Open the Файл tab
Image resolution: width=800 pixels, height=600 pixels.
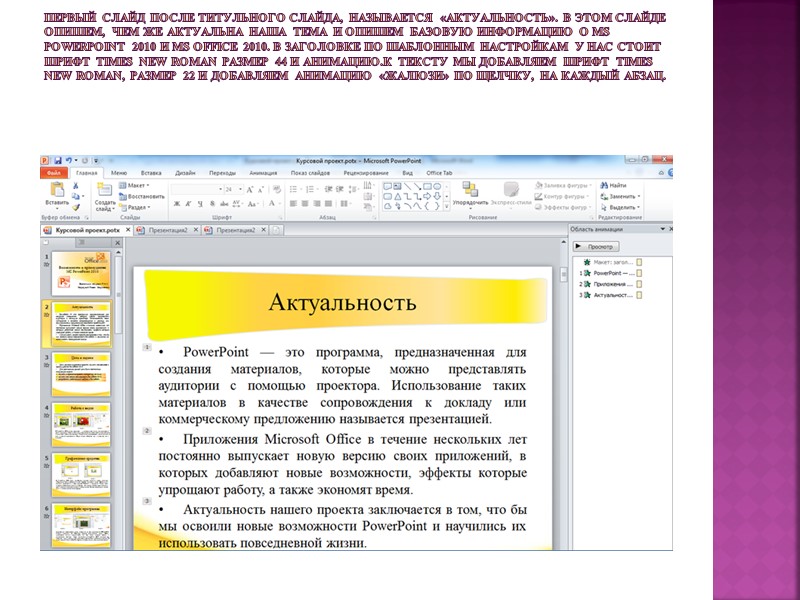[x=54, y=173]
